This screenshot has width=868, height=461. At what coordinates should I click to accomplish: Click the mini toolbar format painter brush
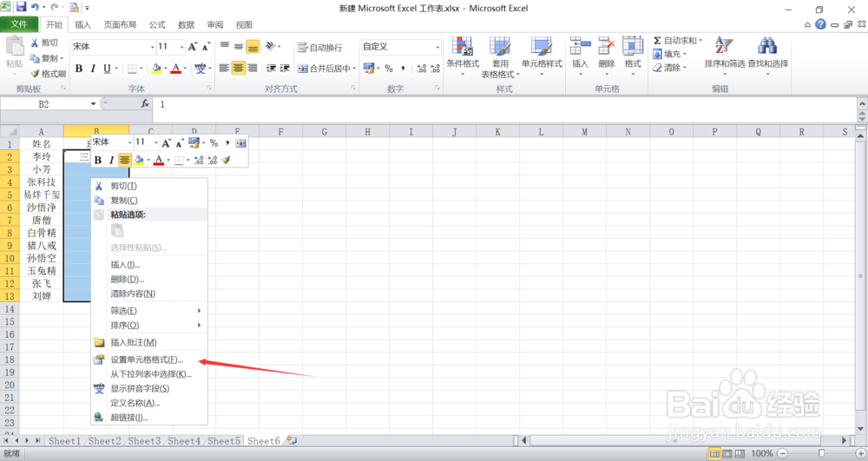coord(226,160)
